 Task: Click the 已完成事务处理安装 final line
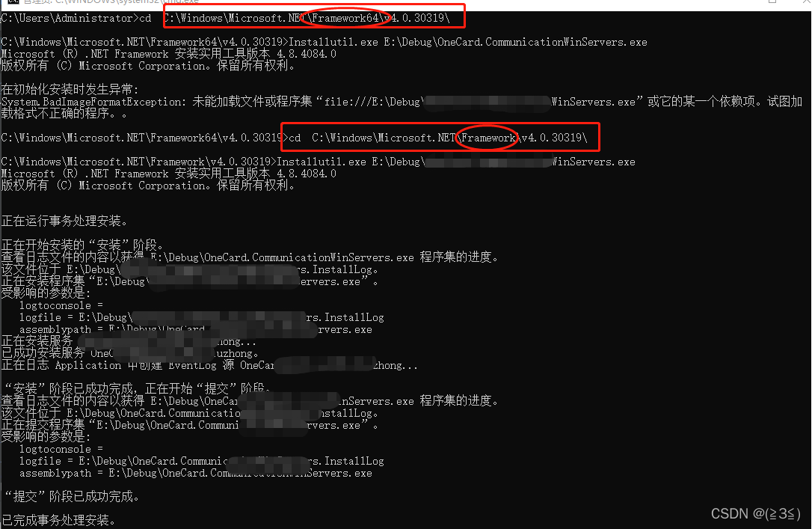(58, 520)
